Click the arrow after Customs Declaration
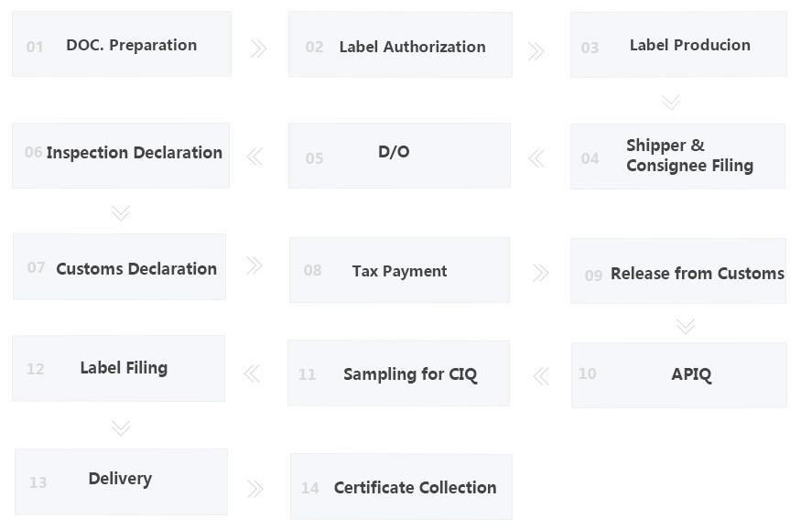Screen dimensions: 812x530 pos(254,265)
